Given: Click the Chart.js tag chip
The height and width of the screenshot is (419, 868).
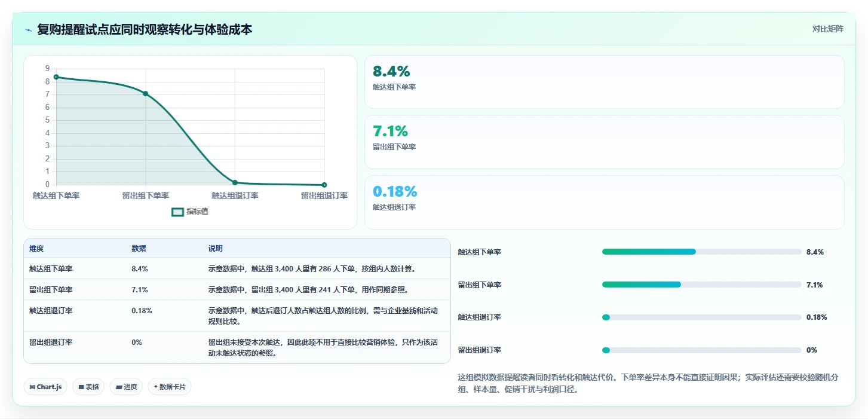Looking at the screenshot, I should click(x=46, y=387).
